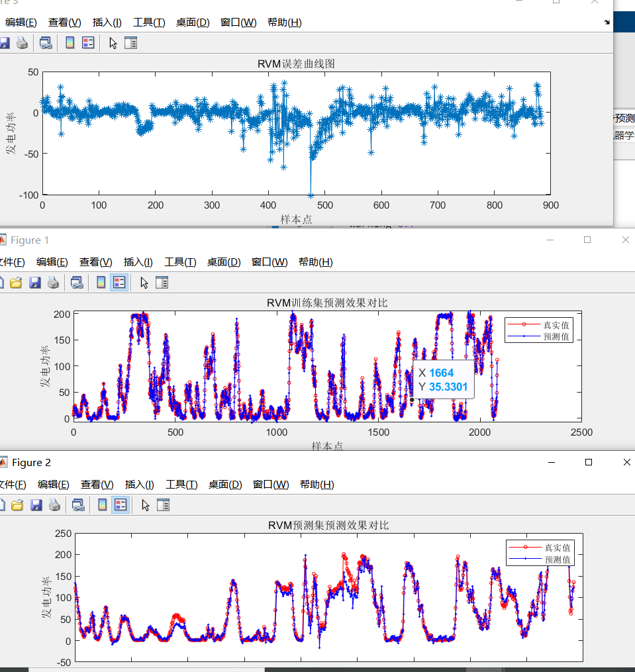Save Figure 1 using the floppy disk icon
Image resolution: width=635 pixels, height=672 pixels.
pos(36,283)
